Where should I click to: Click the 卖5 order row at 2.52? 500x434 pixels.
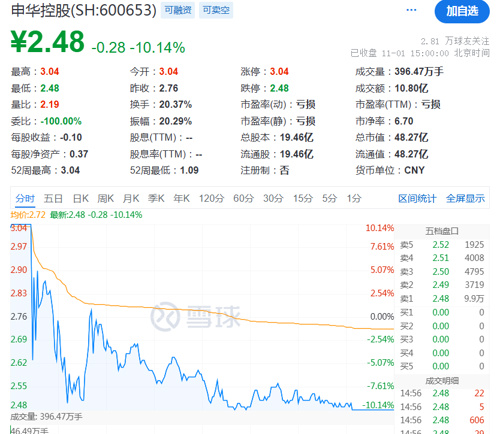pos(442,245)
